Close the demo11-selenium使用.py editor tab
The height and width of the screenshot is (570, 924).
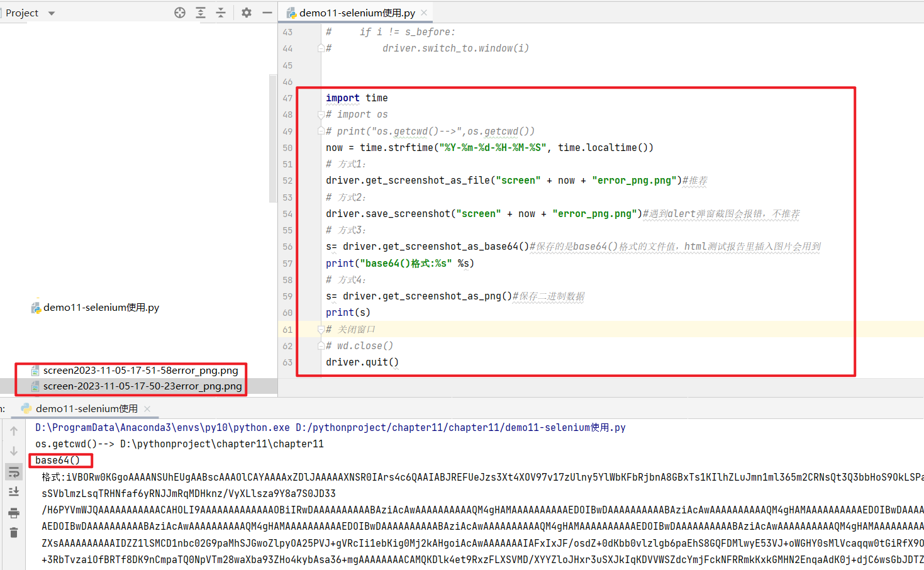(x=424, y=13)
